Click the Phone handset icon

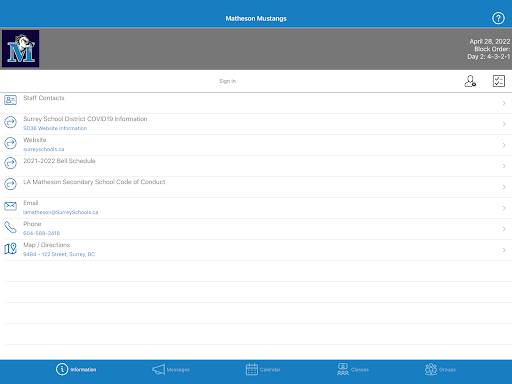(10, 227)
